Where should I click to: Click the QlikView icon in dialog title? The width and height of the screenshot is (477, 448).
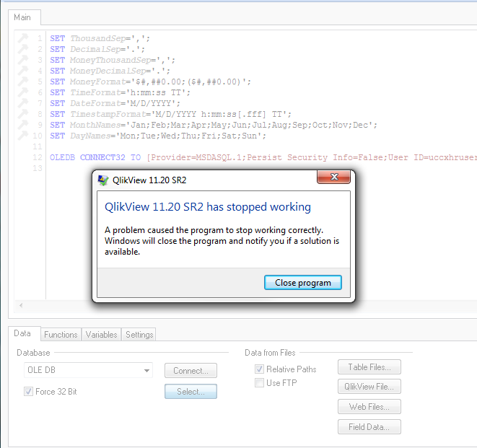coord(102,180)
